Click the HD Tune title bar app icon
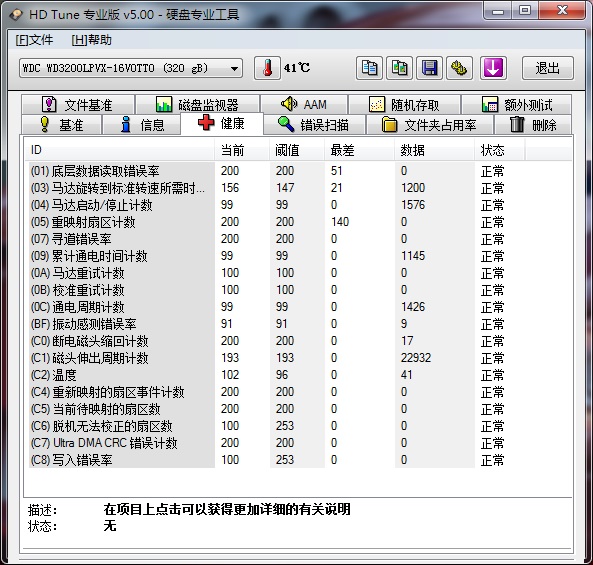The image size is (593, 565). 16,14
